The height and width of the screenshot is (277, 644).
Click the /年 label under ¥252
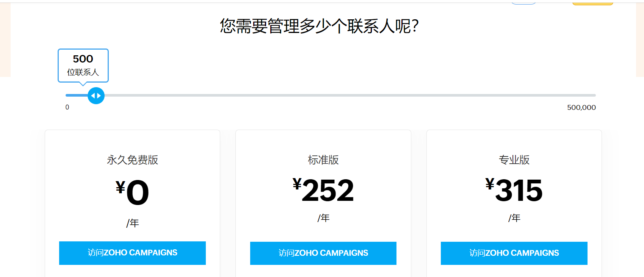pyautogui.click(x=323, y=218)
